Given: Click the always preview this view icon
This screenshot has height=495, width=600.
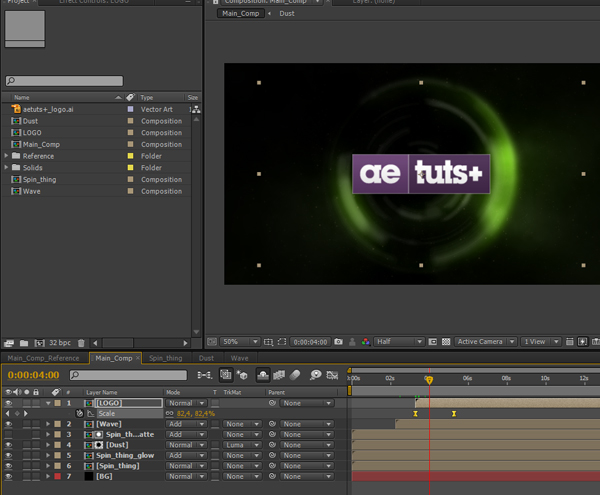Looking at the screenshot, I should click(x=212, y=342).
